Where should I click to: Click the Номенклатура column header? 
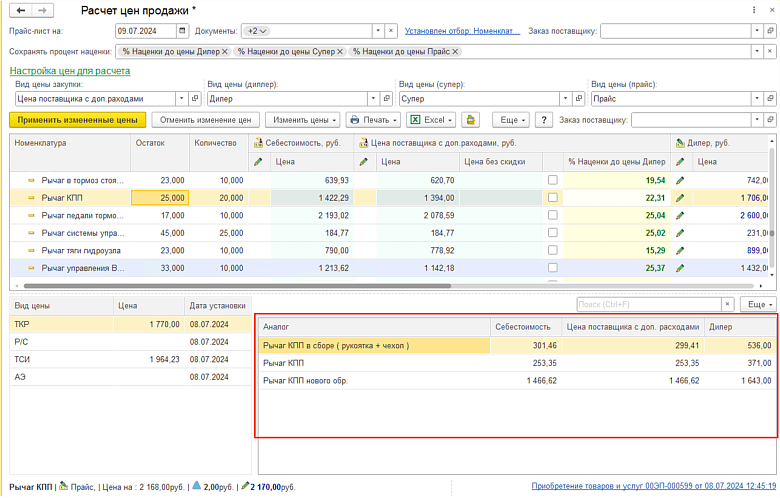point(70,152)
